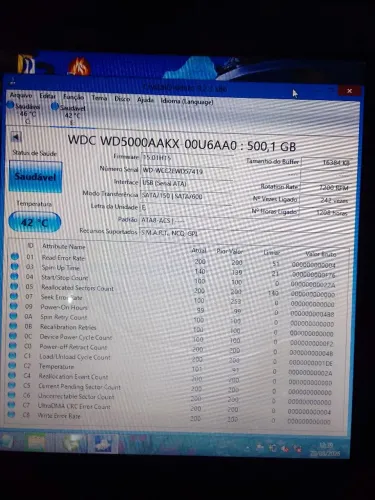Screen dimensions: 375x500
Task: Click status circle for Temperature attribute
Action: pos(12,365)
